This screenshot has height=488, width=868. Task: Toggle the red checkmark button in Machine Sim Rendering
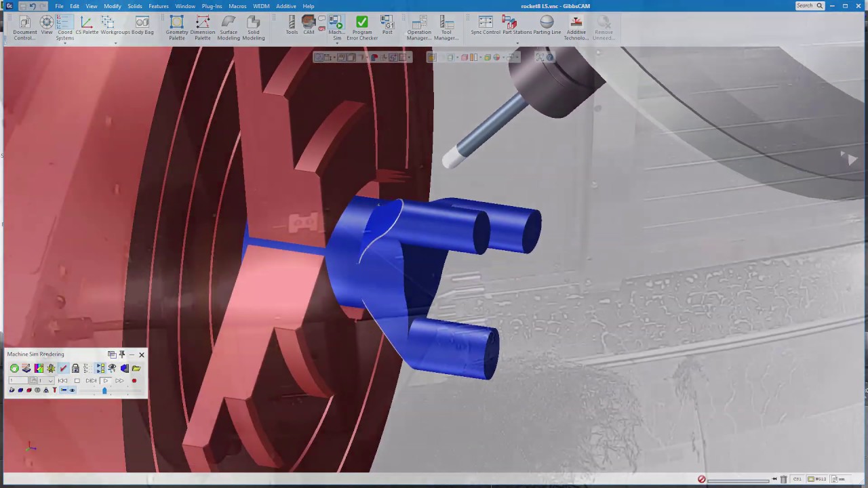tap(63, 368)
